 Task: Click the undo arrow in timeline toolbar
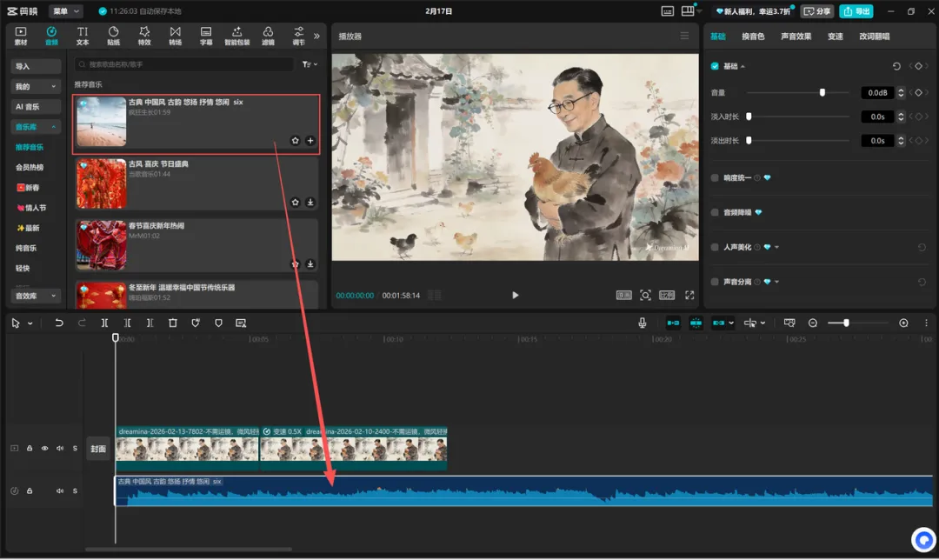coord(59,323)
